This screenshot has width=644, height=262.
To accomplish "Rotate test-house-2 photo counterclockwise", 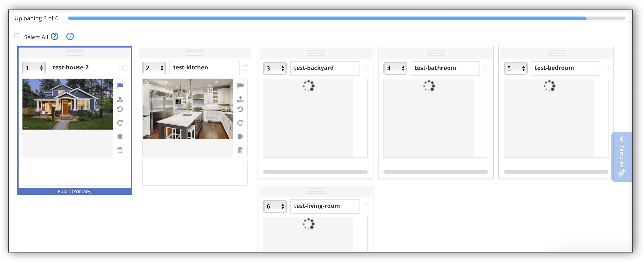I will (x=120, y=109).
